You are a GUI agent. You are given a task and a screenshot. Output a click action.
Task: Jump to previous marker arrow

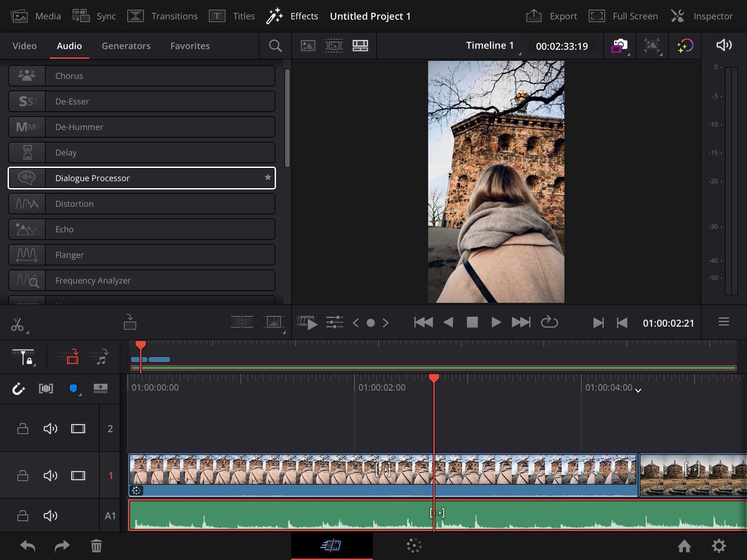coord(356,323)
